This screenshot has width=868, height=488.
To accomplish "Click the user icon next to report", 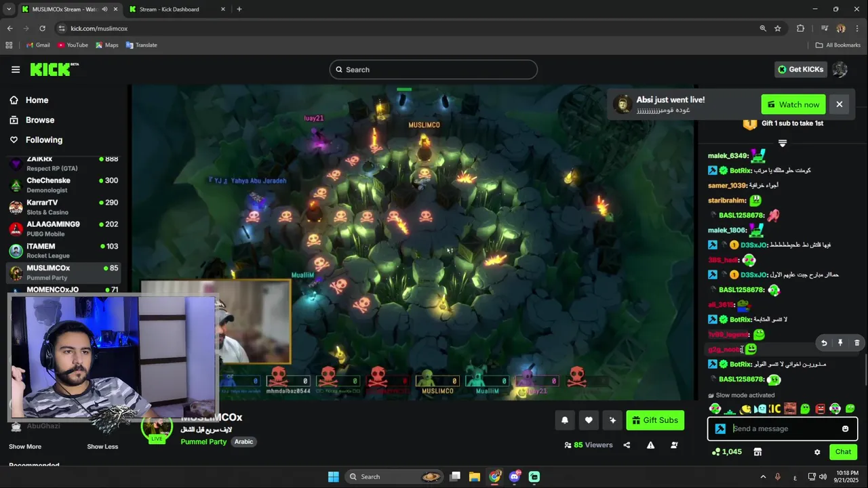I will pos(674,445).
